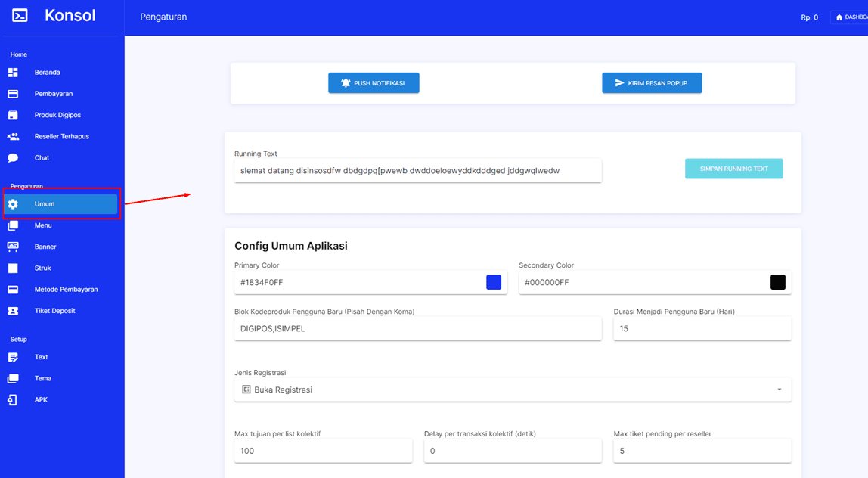Click the Pembayaran card icon
Viewport: 868px width, 478px height.
(x=13, y=94)
